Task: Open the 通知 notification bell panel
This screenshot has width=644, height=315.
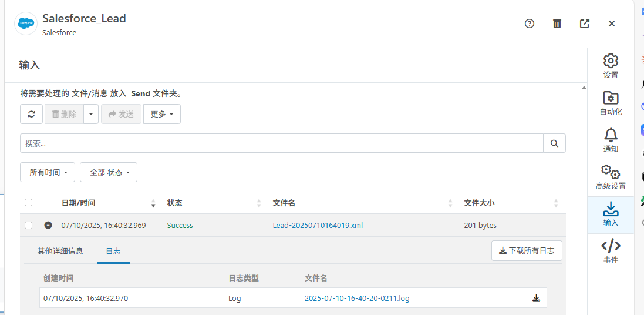Action: (611, 140)
